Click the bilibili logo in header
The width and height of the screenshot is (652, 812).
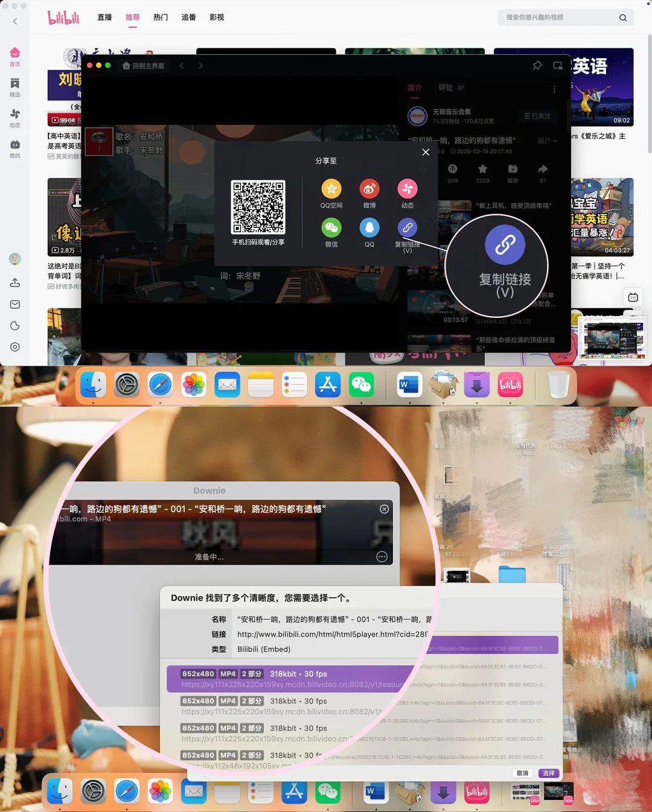coord(64,17)
